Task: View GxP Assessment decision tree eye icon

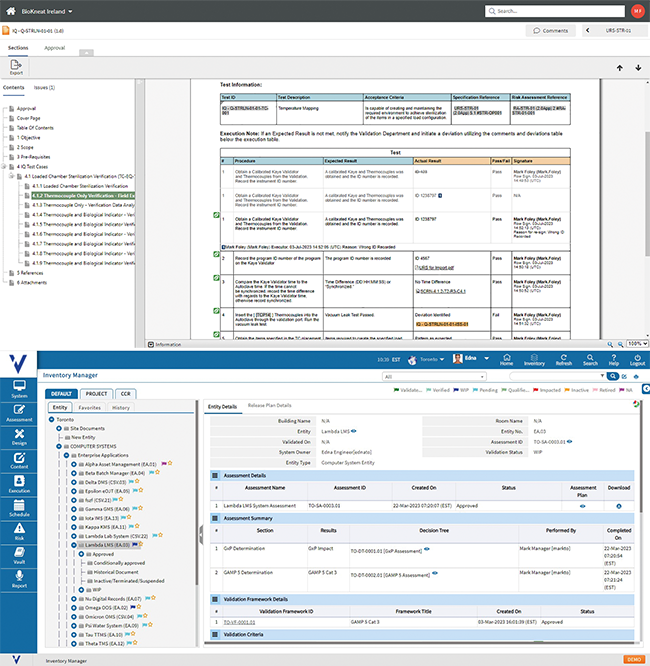Action: tap(427, 549)
